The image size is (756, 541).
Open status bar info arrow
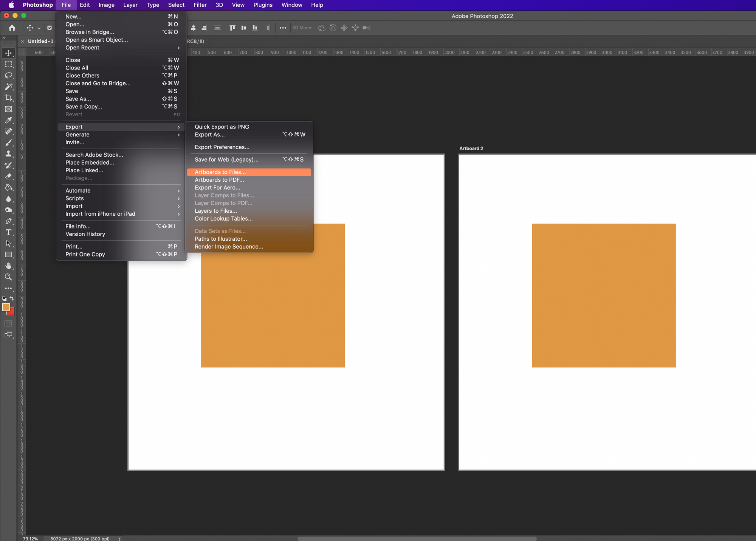point(119,539)
